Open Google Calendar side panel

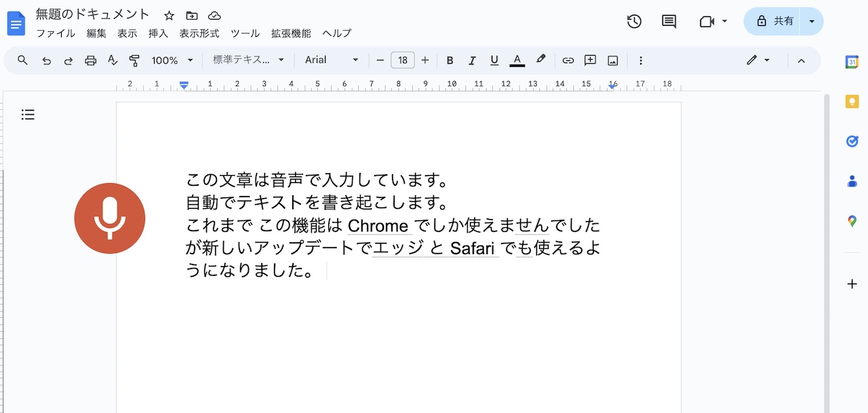point(852,62)
